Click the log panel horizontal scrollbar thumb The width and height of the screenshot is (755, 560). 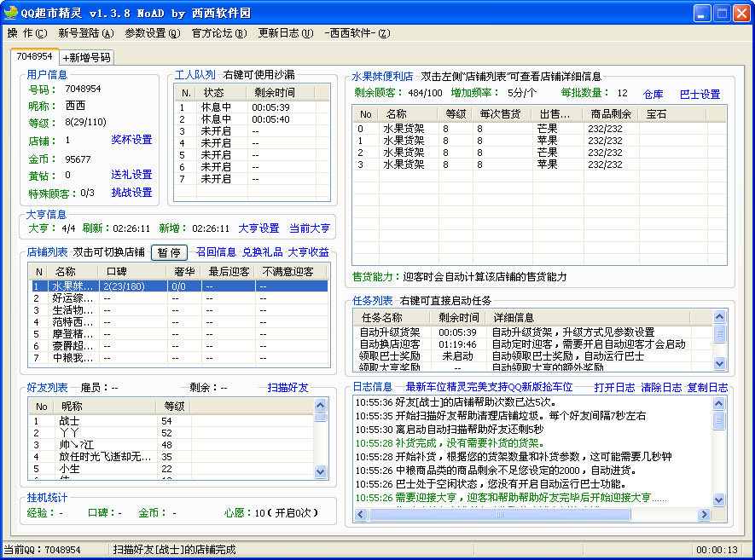[499, 514]
